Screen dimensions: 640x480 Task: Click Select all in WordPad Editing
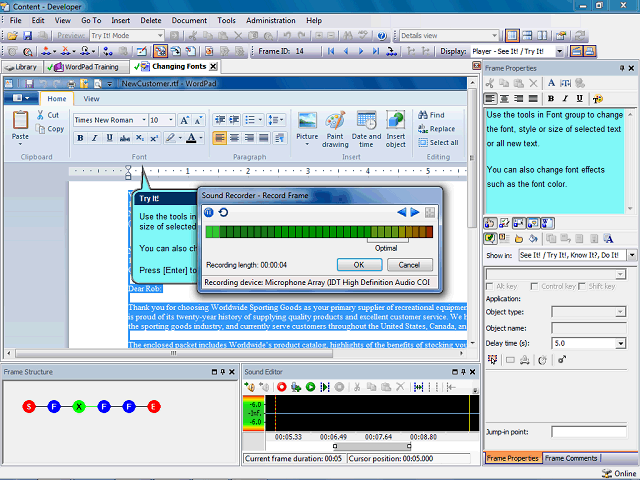pyautogui.click(x=438, y=142)
